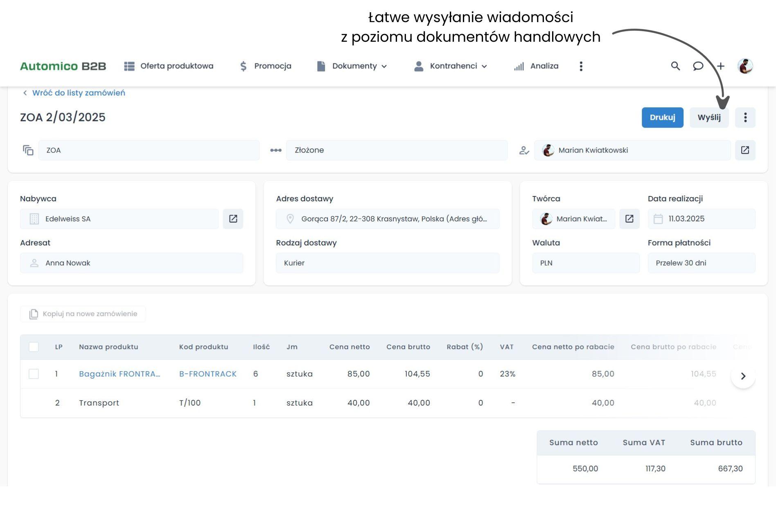Open creator Twórca external link icon
This screenshot has height=532, width=776.
point(629,219)
